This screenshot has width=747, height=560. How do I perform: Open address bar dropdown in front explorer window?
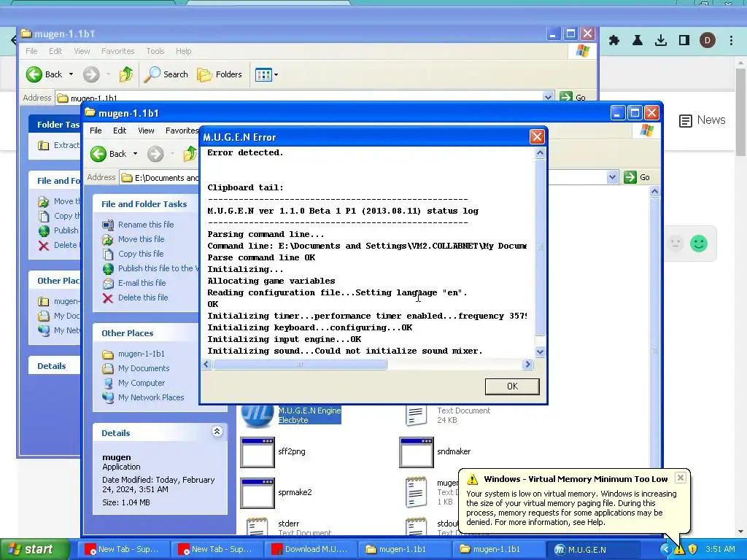pos(612,177)
